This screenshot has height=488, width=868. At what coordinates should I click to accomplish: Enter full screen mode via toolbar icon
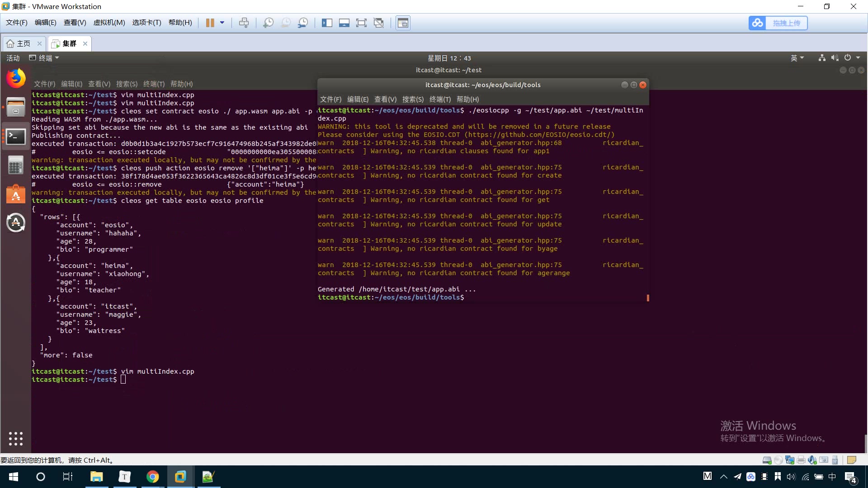(361, 23)
